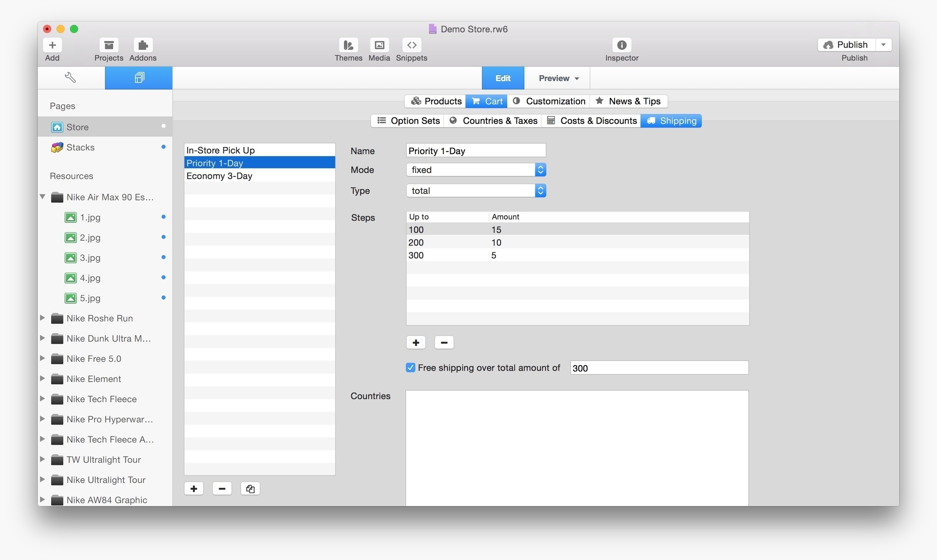Add a new page with Add icon
The width and height of the screenshot is (937, 560).
point(52,45)
